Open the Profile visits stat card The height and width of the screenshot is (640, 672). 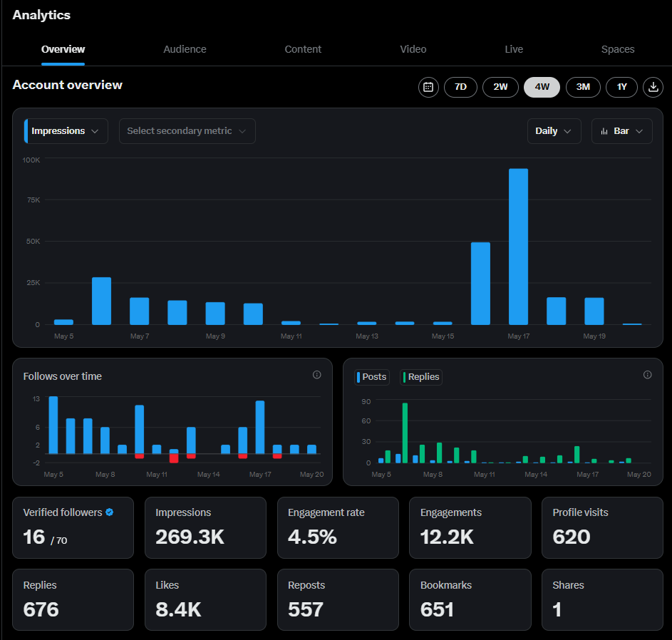click(x=602, y=527)
